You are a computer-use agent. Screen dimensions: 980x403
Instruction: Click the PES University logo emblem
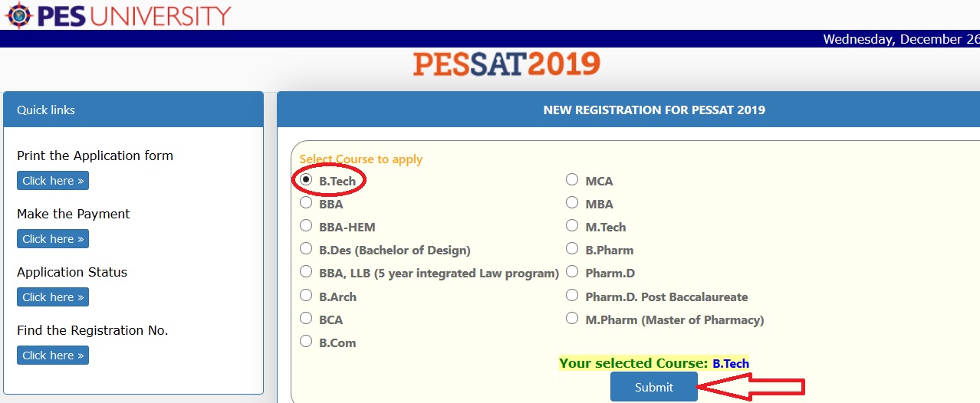point(18,15)
